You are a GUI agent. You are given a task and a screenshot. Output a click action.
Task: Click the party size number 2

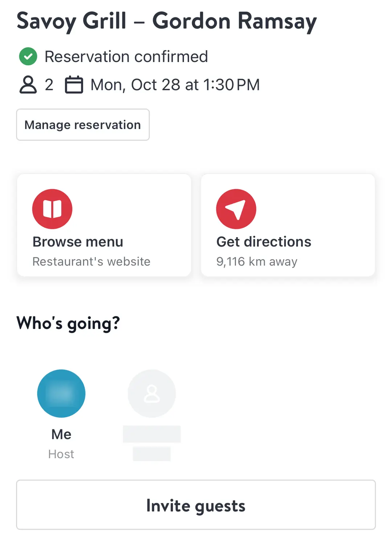pyautogui.click(x=49, y=85)
